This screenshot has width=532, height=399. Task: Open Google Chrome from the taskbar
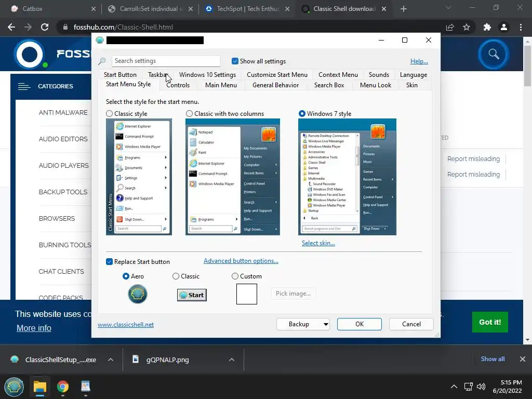(63, 387)
